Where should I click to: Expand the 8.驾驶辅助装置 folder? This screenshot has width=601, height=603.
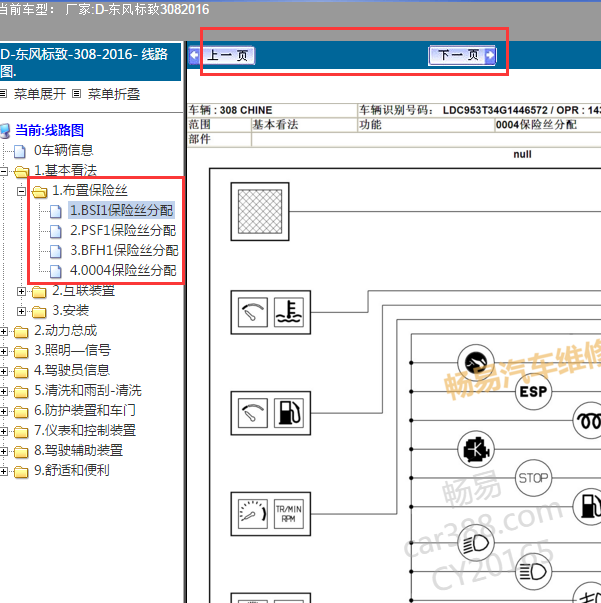3,451
